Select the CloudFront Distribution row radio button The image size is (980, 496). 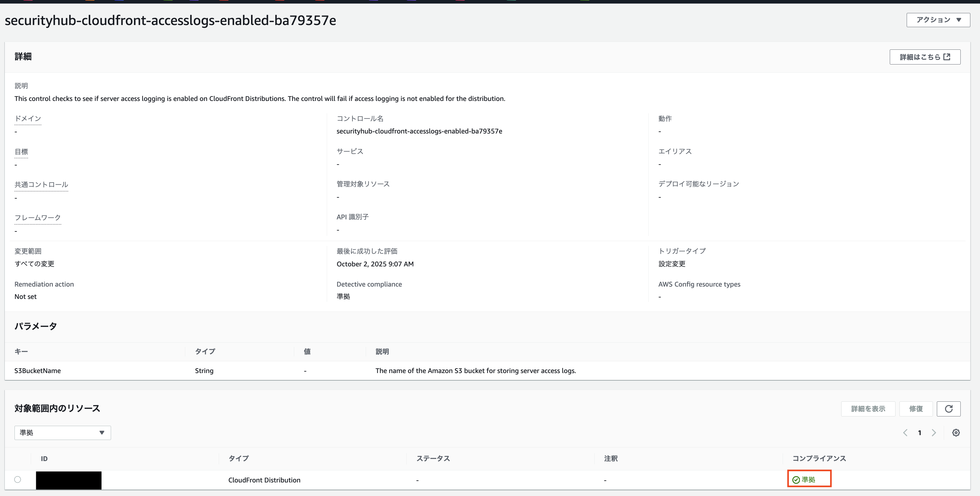pyautogui.click(x=17, y=480)
